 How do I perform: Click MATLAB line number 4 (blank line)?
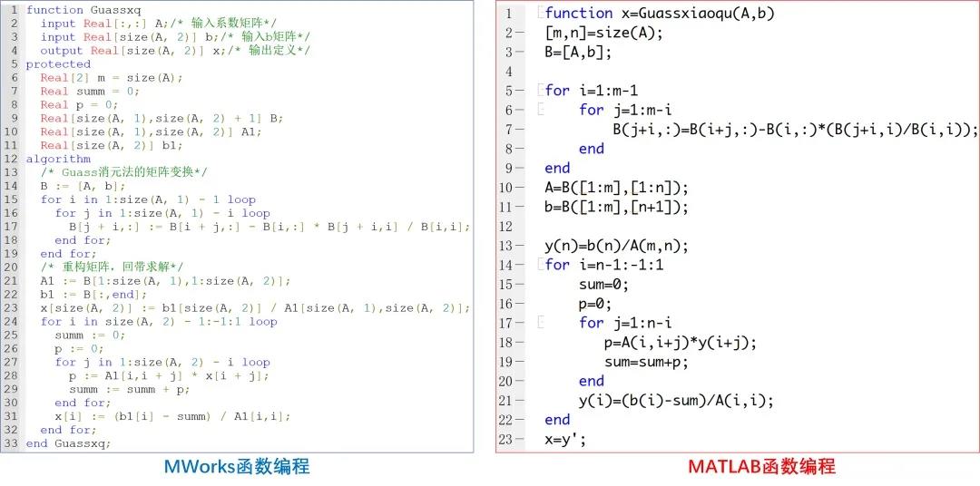509,72
